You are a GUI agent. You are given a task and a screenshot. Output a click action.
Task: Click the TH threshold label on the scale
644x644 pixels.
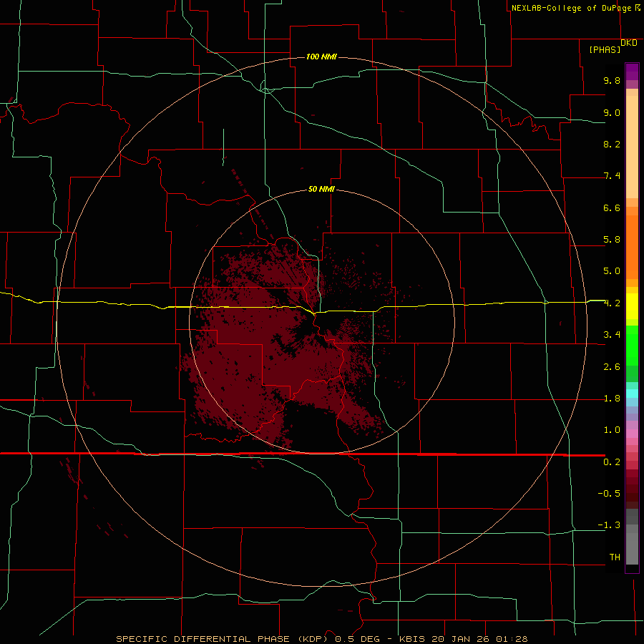pos(615,557)
